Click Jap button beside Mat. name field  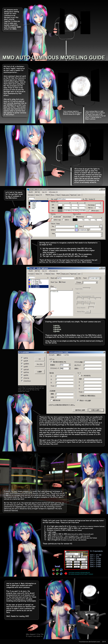pyautogui.click(x=83, y=199)
